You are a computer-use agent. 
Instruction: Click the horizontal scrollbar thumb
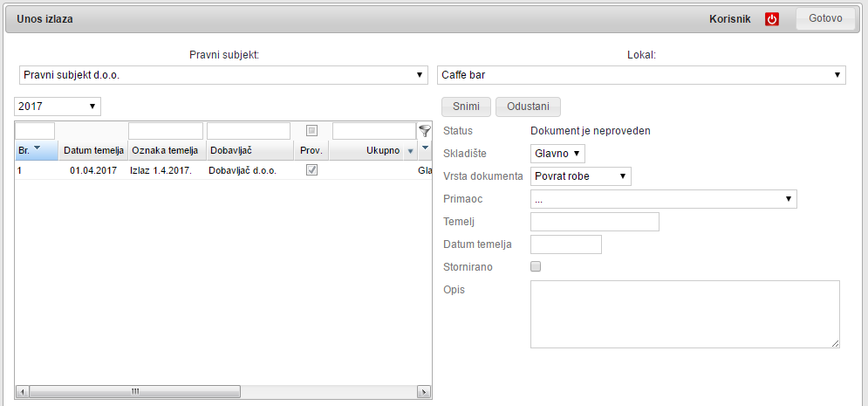135,391
